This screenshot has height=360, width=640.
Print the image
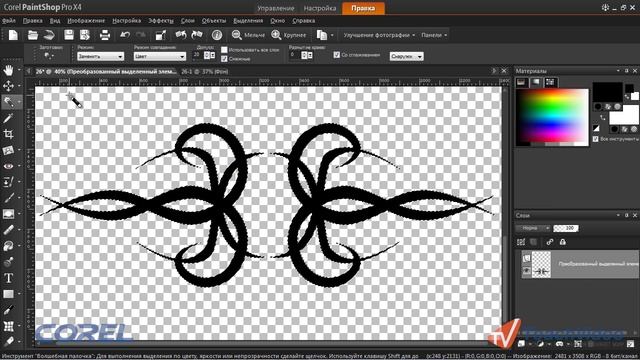coord(105,35)
